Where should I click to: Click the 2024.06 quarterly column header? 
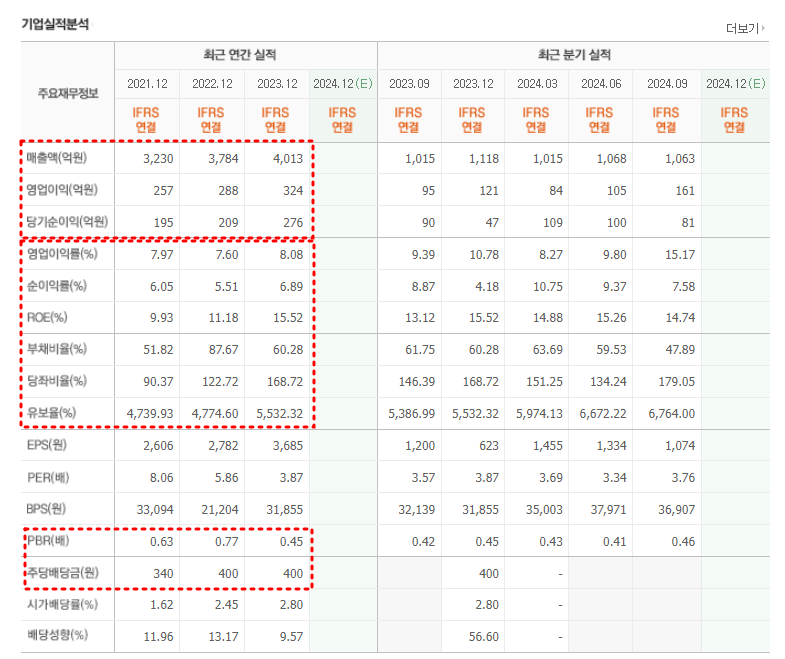coord(601,84)
